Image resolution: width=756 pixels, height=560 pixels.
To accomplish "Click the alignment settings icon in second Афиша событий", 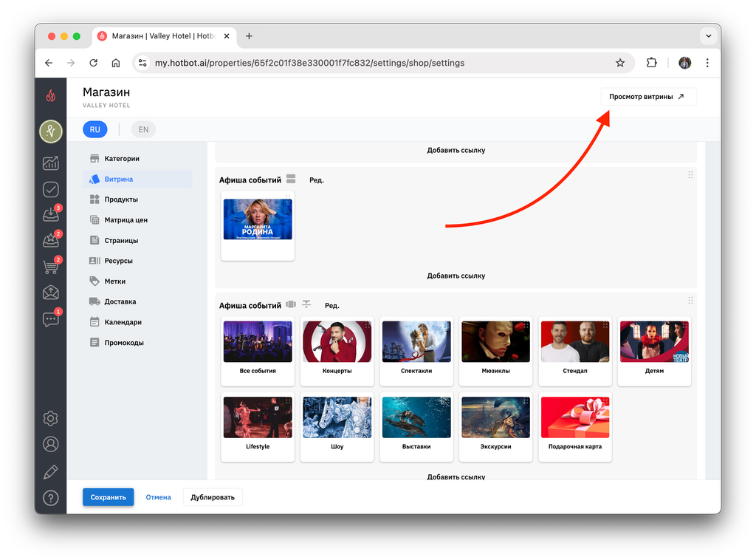I will 306,304.
